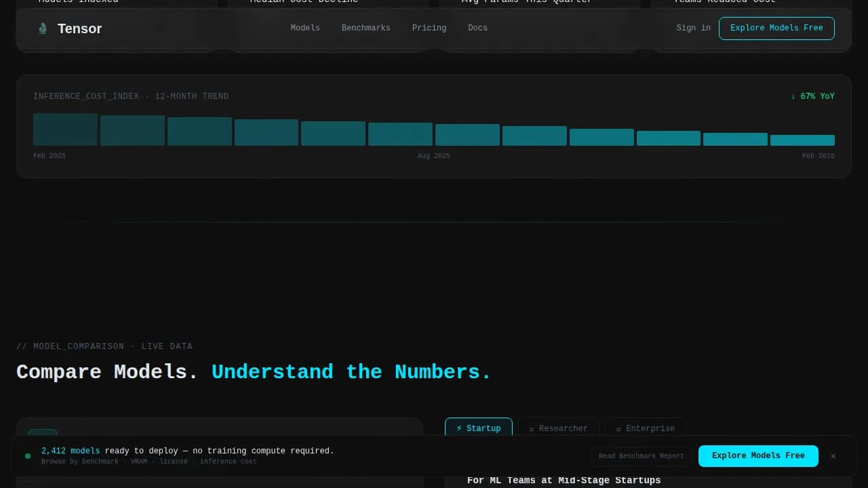Click the Tensor logo icon
The image size is (868, 488).
coord(43,28)
